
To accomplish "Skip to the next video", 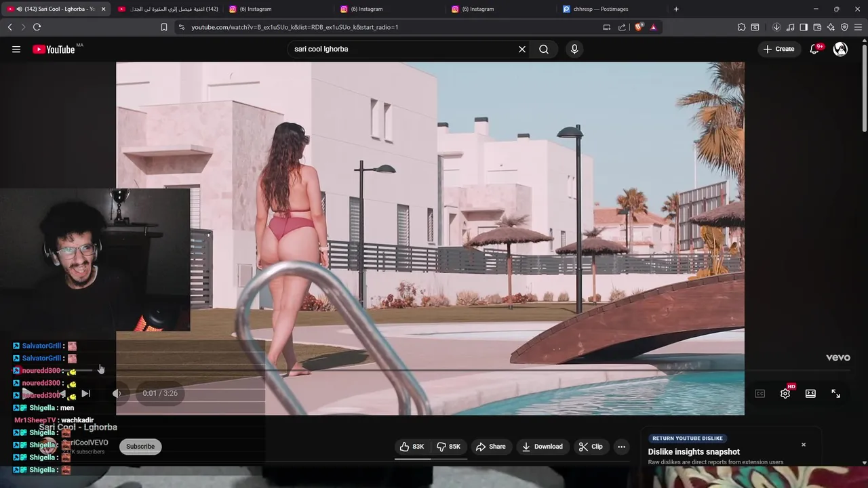I will (85, 393).
